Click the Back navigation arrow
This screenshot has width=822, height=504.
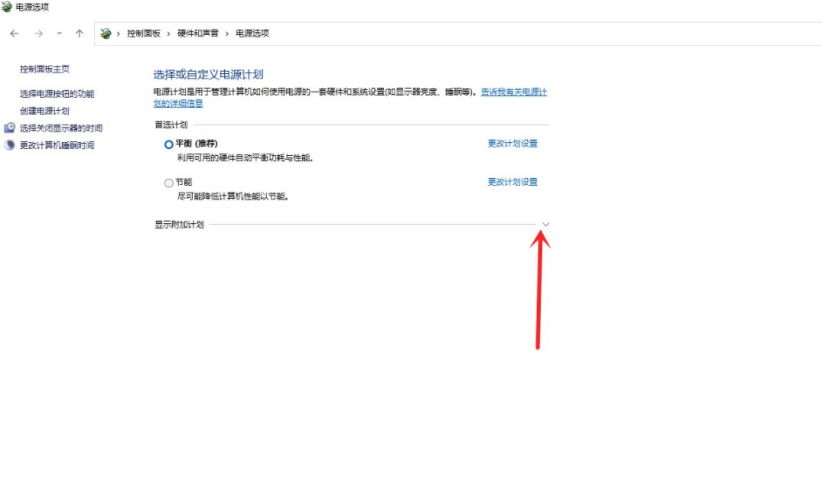14,33
